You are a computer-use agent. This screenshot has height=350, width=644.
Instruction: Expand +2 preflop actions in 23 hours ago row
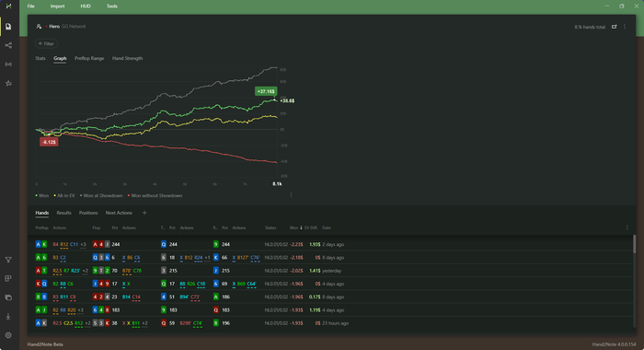coord(87,323)
